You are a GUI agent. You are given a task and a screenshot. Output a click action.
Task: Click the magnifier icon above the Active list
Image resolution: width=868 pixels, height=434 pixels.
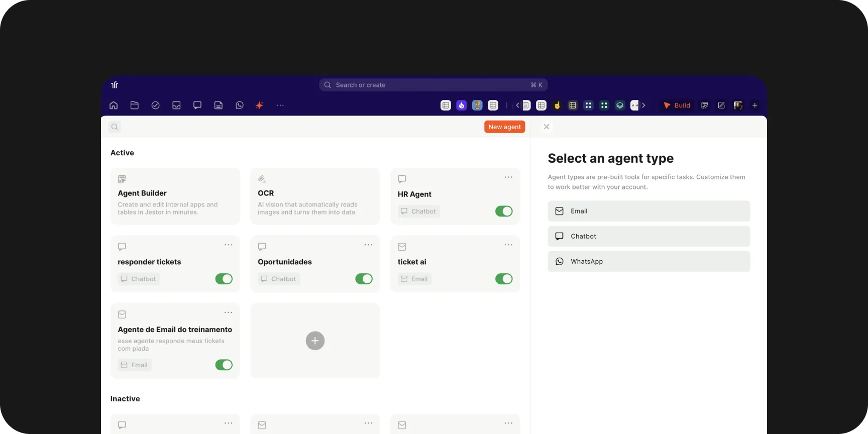click(x=115, y=127)
